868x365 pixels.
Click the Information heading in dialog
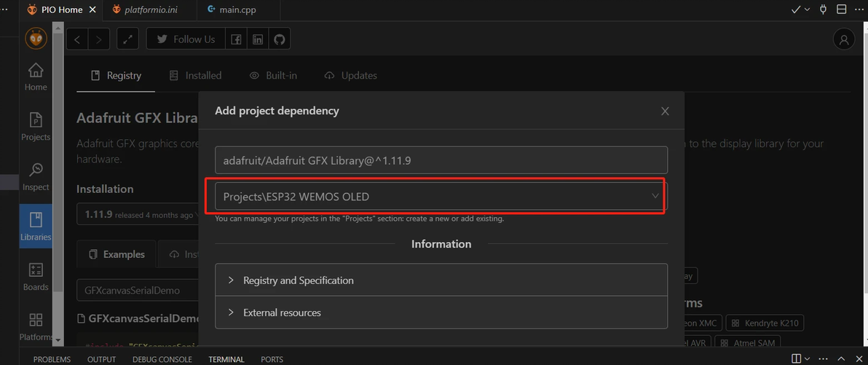[441, 244]
